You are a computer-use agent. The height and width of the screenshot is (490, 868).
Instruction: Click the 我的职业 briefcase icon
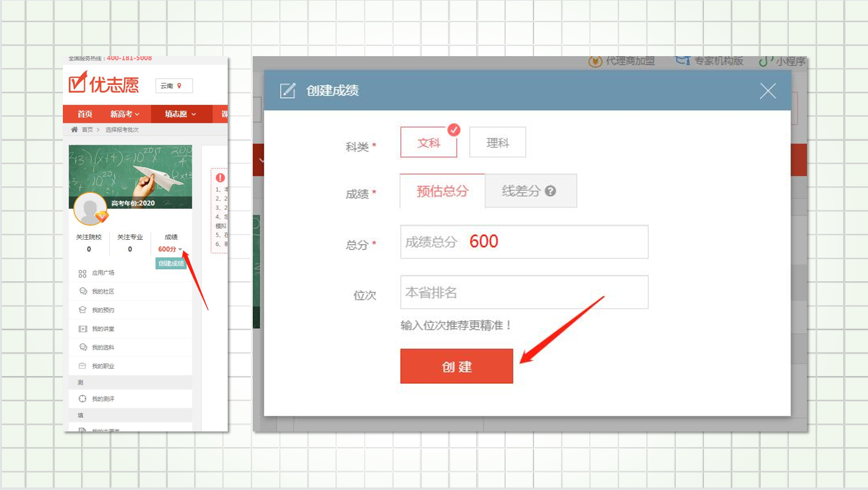point(82,366)
